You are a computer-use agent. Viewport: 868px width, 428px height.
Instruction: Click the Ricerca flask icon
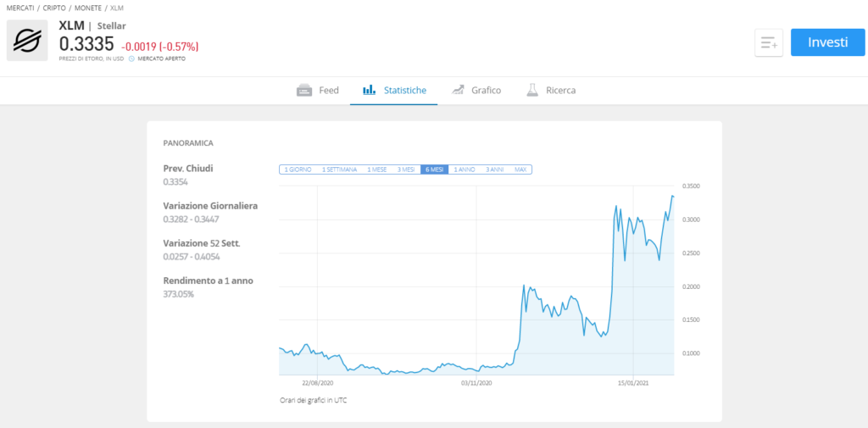tap(532, 90)
